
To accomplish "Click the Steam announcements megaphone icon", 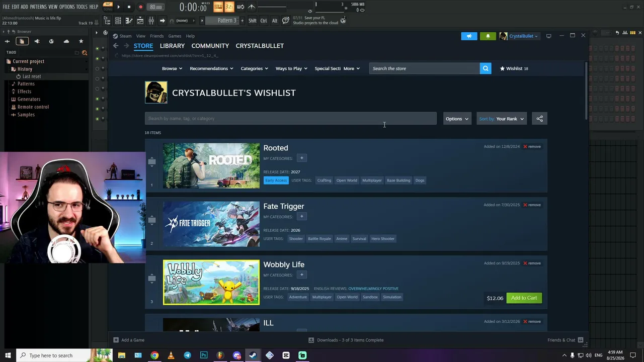I will 469,36.
